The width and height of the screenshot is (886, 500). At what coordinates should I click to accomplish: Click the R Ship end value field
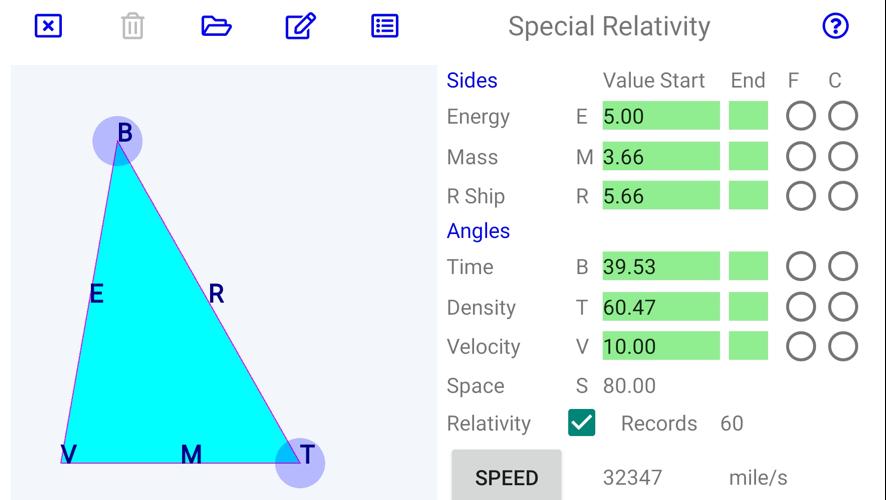click(748, 196)
